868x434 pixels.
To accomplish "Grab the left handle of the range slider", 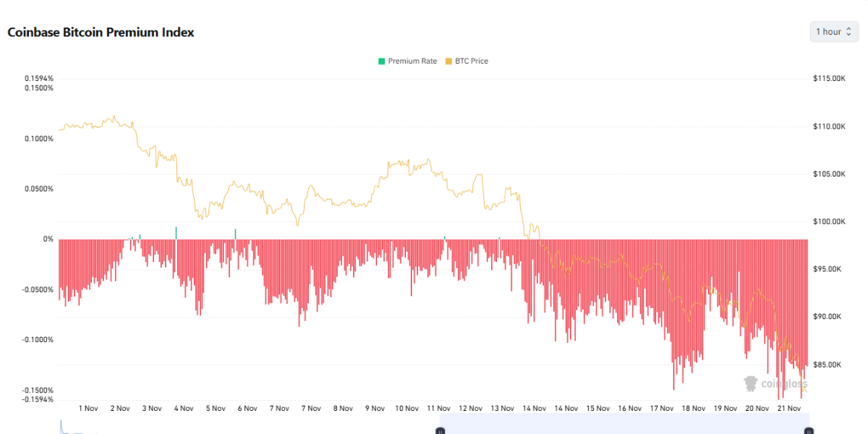I will (440, 430).
